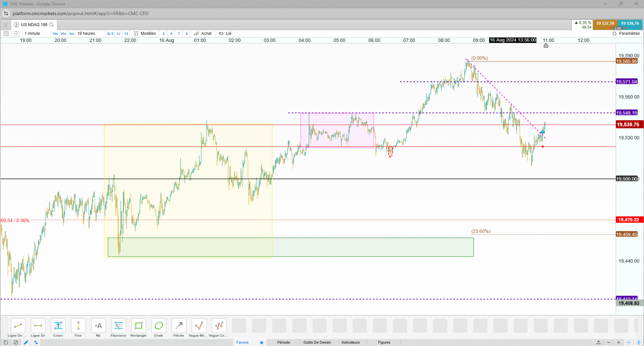
Task: Open the list panel icon at toolbar start
Action: click(6, 33)
